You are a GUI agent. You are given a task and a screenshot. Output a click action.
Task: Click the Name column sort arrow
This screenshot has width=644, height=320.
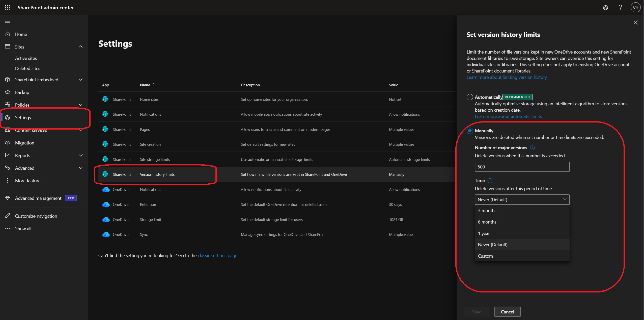tap(153, 85)
